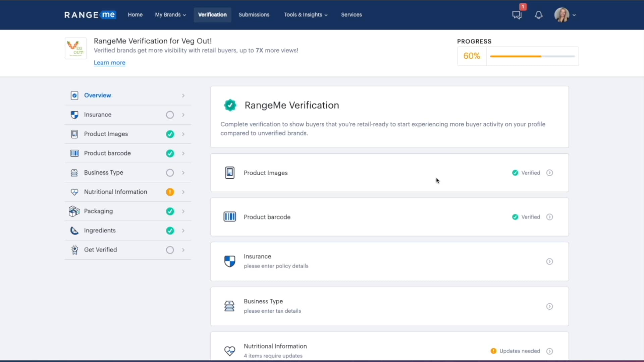The image size is (644, 362).
Task: Click the notifications bell icon
Action: 538,15
